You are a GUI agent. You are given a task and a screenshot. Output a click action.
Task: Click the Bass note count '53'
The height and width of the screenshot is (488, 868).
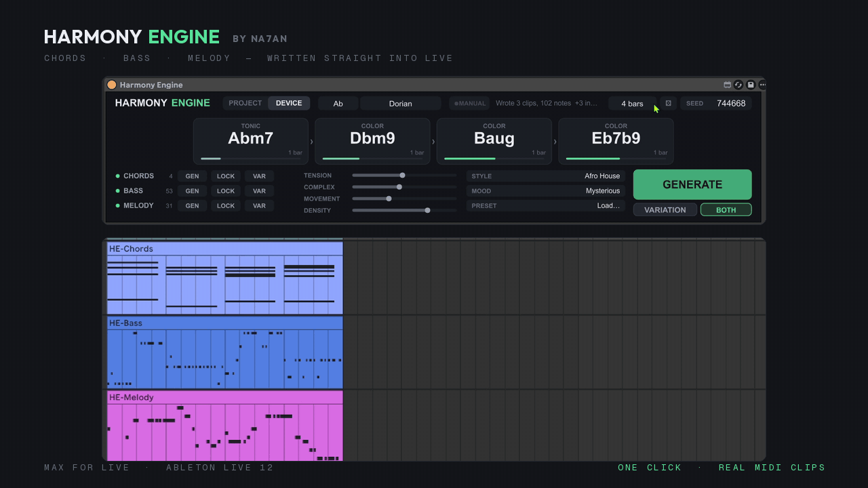click(170, 191)
